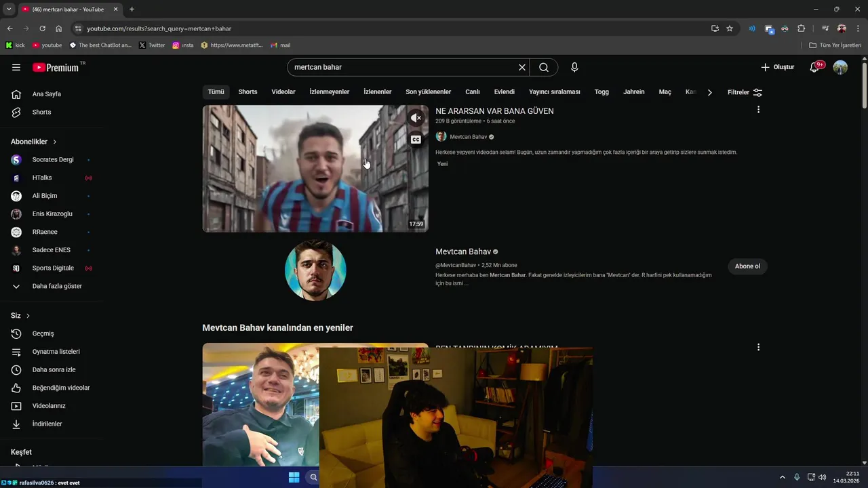868x488 pixels.
Task: Open NE ARARSAN VAR BANA GÜVEN video
Action: [494, 111]
